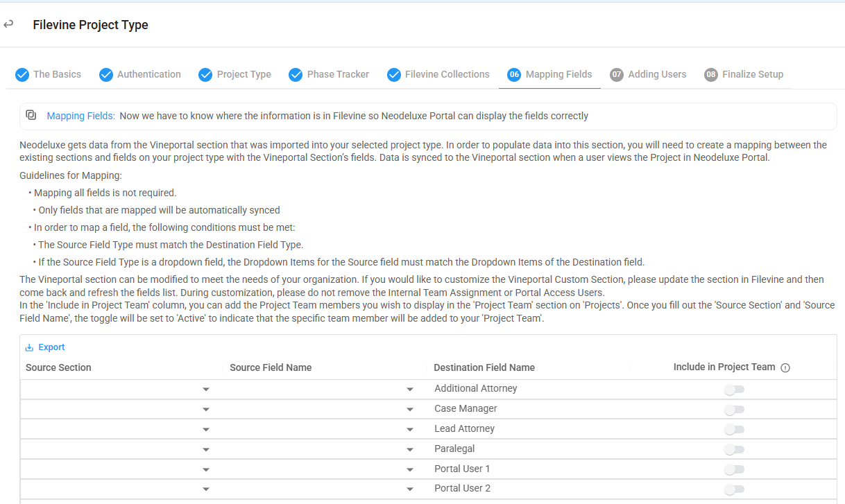Click the back arrow beside Filevine Project Type
Screen dimensions: 845x504
(x=8, y=24)
